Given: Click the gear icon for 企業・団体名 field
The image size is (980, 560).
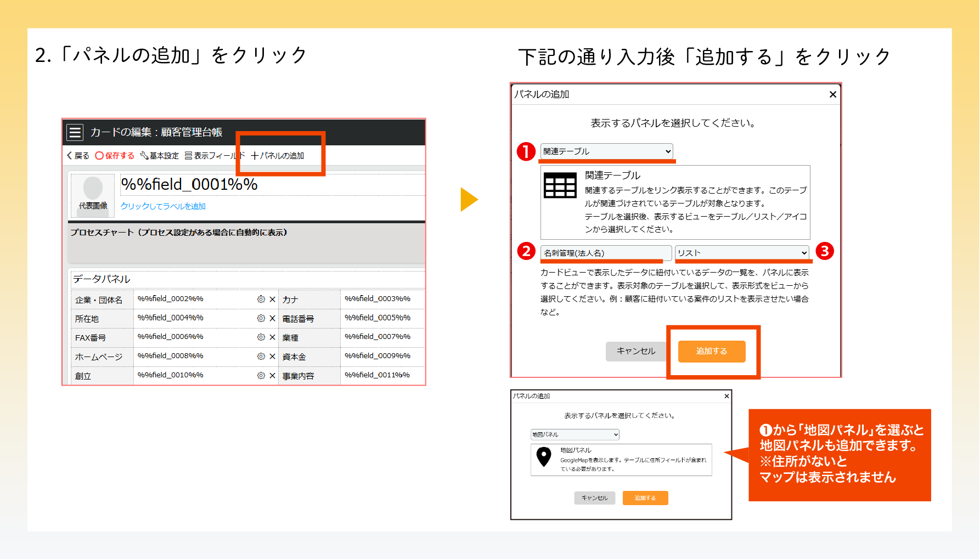Looking at the screenshot, I should click(261, 299).
